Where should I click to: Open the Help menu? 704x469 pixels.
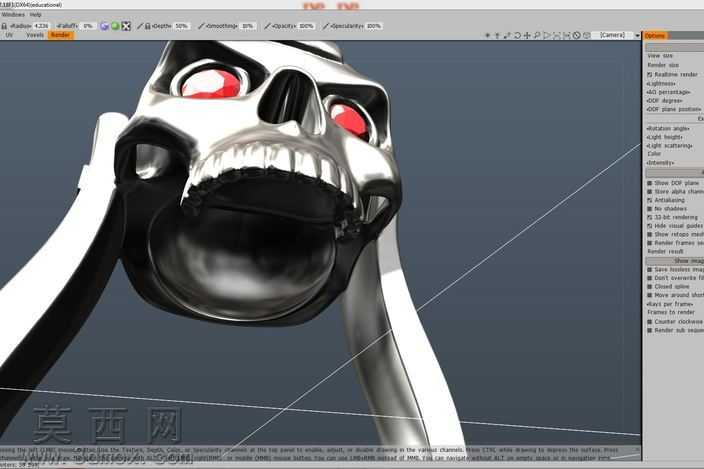click(x=35, y=15)
